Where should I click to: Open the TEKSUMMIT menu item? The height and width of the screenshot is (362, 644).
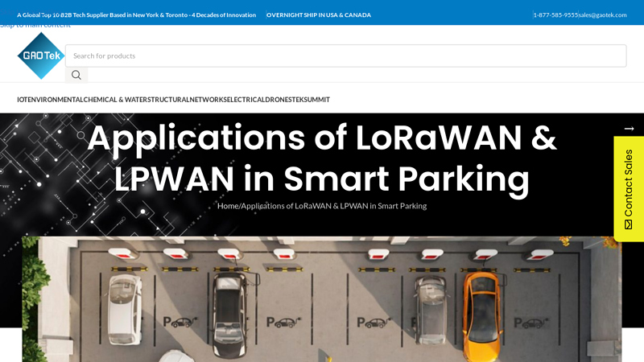[311, 100]
